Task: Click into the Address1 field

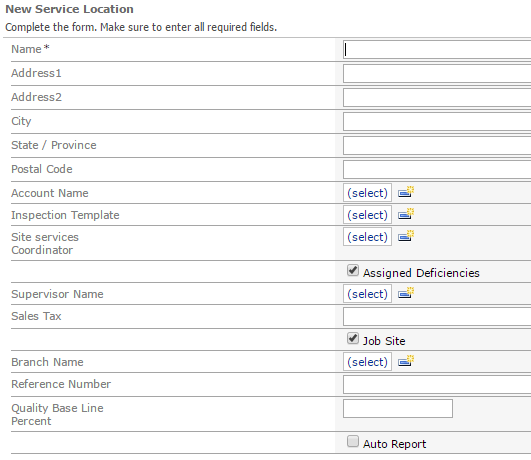Action: [437, 74]
